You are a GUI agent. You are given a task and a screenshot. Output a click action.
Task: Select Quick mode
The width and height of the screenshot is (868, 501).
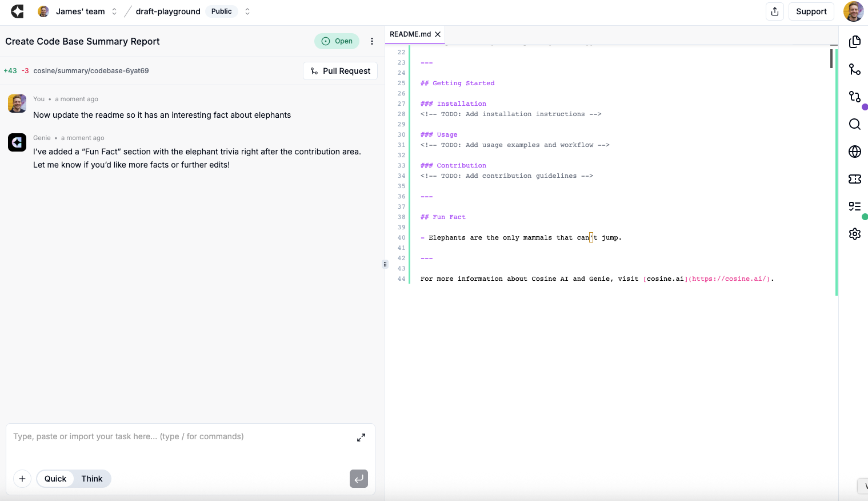pyautogui.click(x=55, y=479)
